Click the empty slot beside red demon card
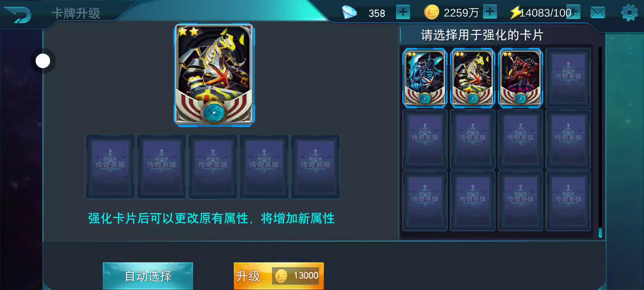 568,78
